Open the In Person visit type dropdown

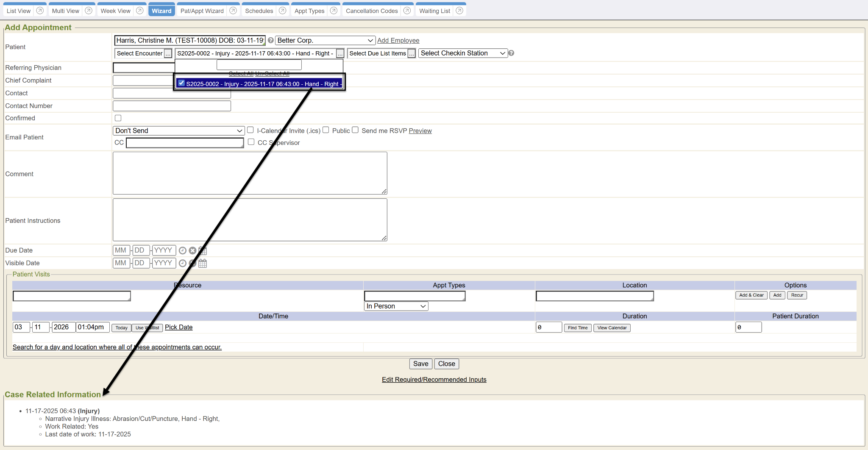(396, 306)
